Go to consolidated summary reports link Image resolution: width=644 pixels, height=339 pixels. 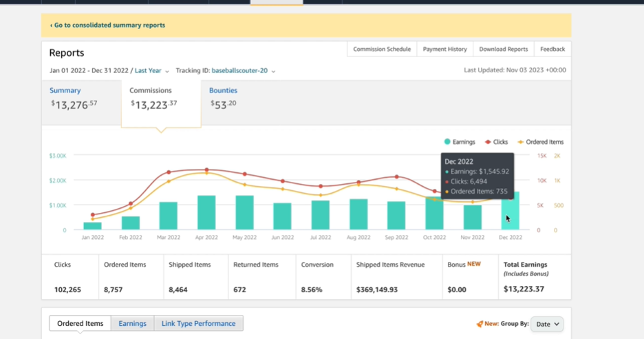[x=107, y=25]
